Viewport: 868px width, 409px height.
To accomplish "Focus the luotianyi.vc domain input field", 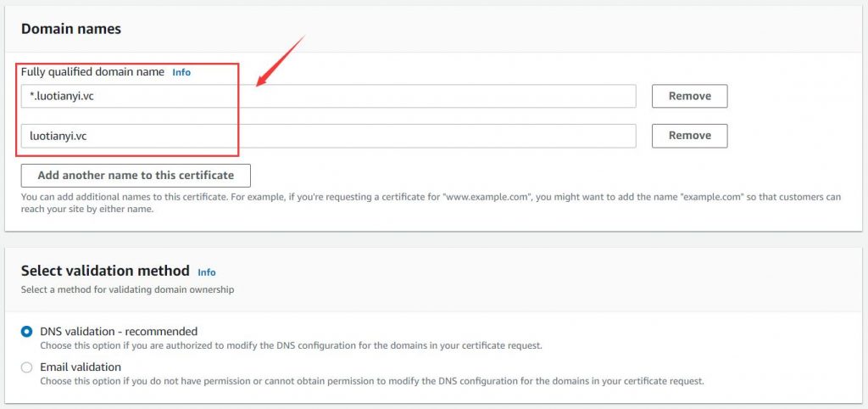I will pyautogui.click(x=328, y=136).
